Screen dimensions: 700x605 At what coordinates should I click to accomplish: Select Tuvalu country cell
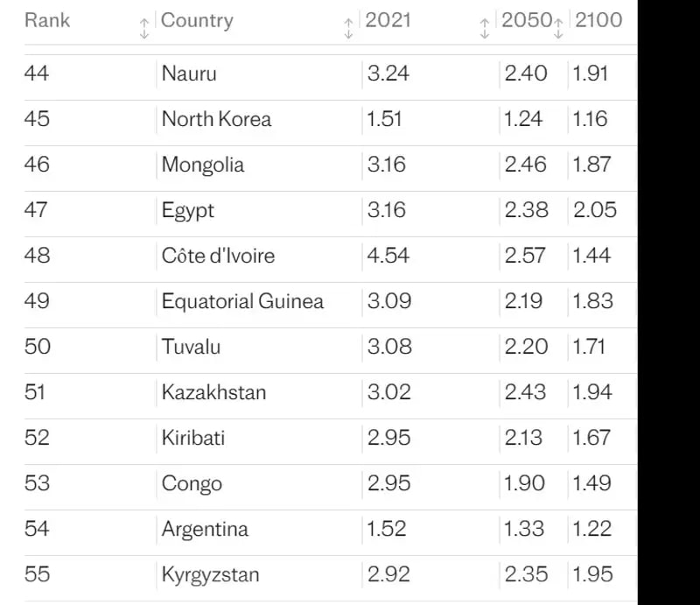coord(191,347)
